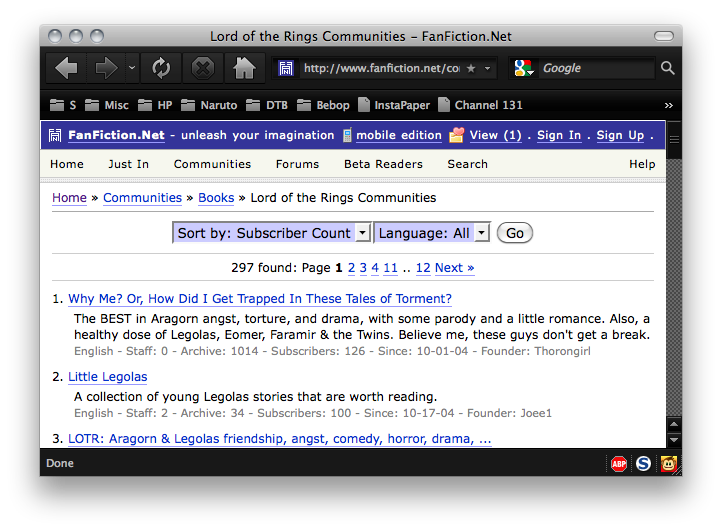Open the Search menu item
This screenshot has width=722, height=531.
coord(467,164)
